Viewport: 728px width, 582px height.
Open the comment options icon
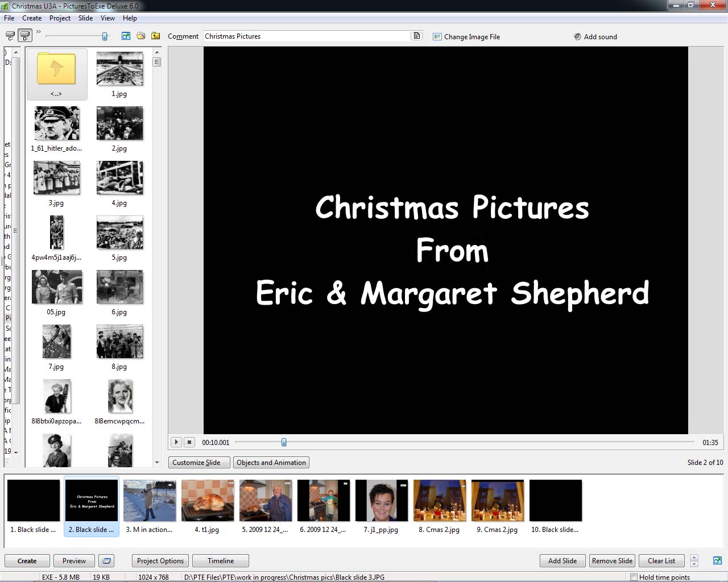coord(417,36)
